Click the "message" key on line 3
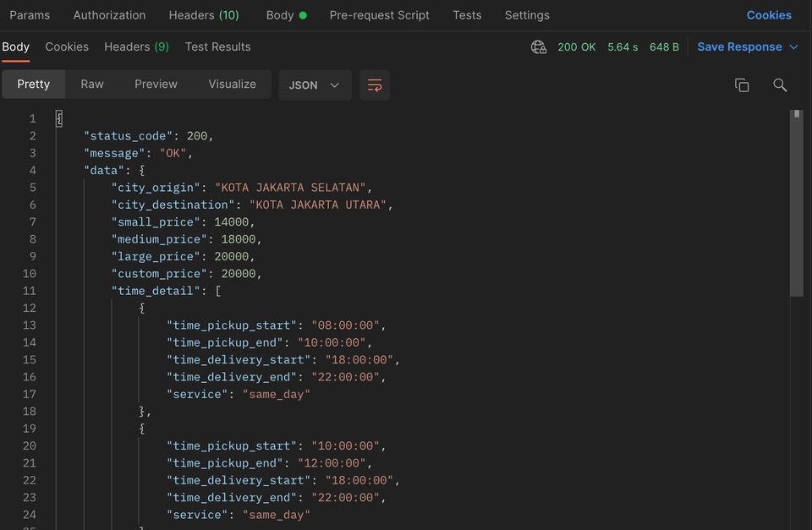812x530 pixels. 114,153
